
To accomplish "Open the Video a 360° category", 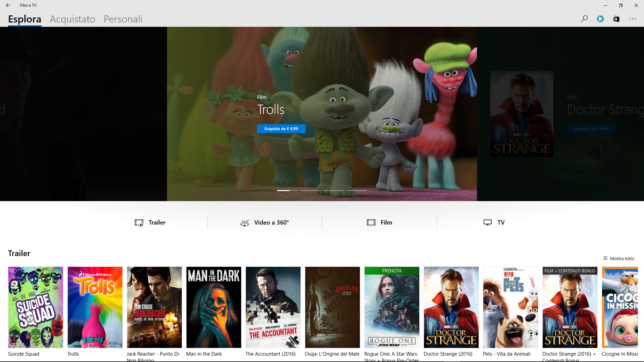I will click(x=265, y=223).
